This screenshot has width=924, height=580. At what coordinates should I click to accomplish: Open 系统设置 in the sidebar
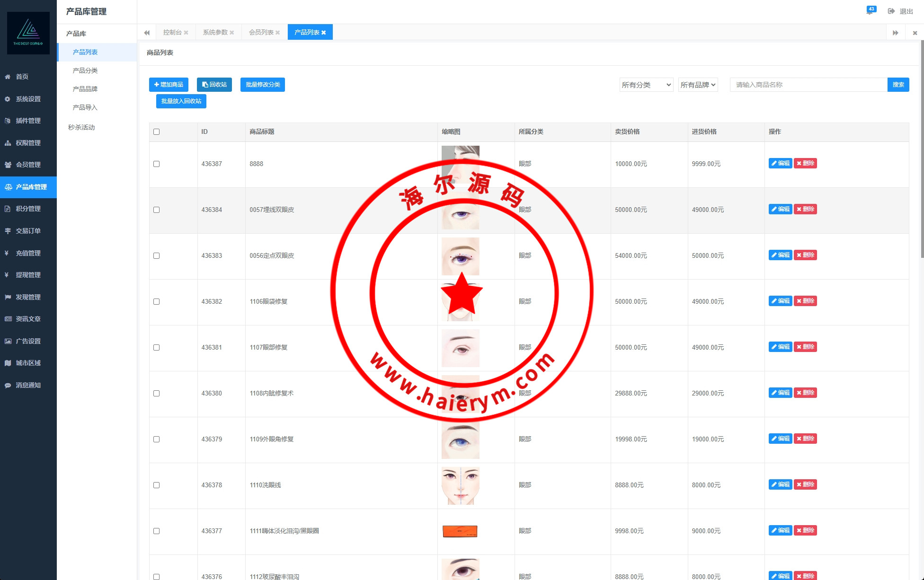[28, 99]
